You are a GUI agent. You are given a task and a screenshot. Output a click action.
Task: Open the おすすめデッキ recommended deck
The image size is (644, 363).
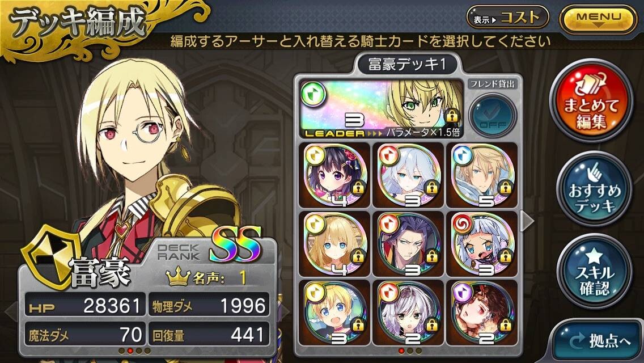594,189
